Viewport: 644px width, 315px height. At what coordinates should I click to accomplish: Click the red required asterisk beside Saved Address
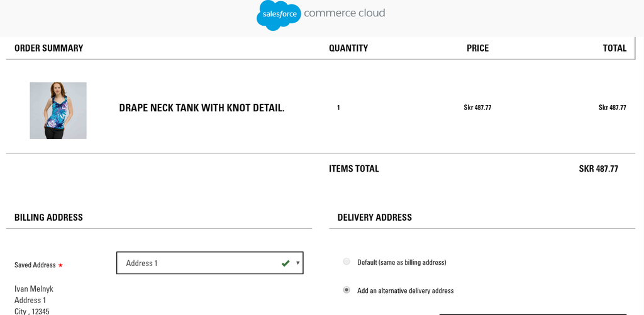point(60,265)
